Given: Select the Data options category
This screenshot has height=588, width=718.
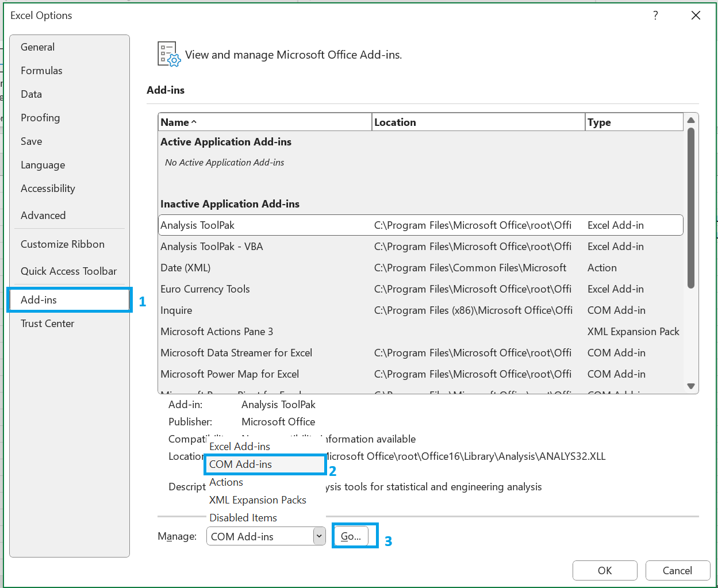Looking at the screenshot, I should tap(70, 94).
